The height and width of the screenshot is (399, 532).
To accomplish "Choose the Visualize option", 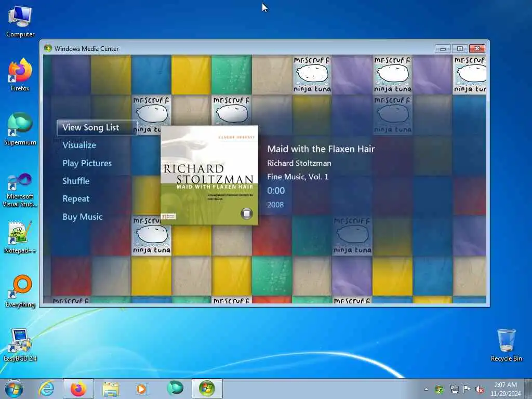I will point(79,145).
